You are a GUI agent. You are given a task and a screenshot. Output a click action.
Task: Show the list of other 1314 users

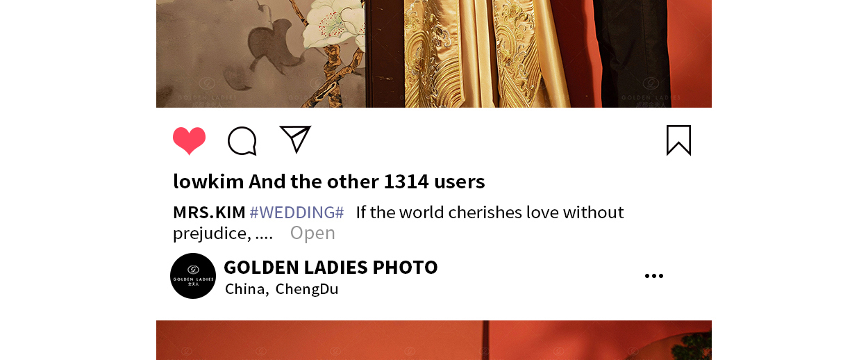367,181
